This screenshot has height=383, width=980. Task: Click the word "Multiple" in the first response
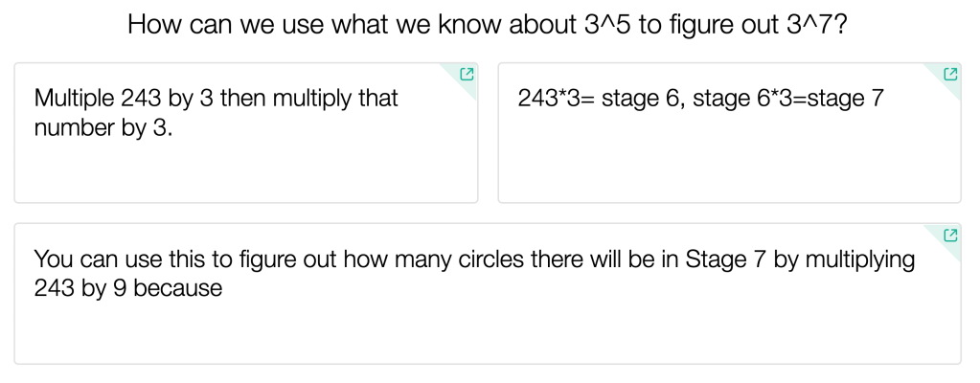click(x=74, y=98)
